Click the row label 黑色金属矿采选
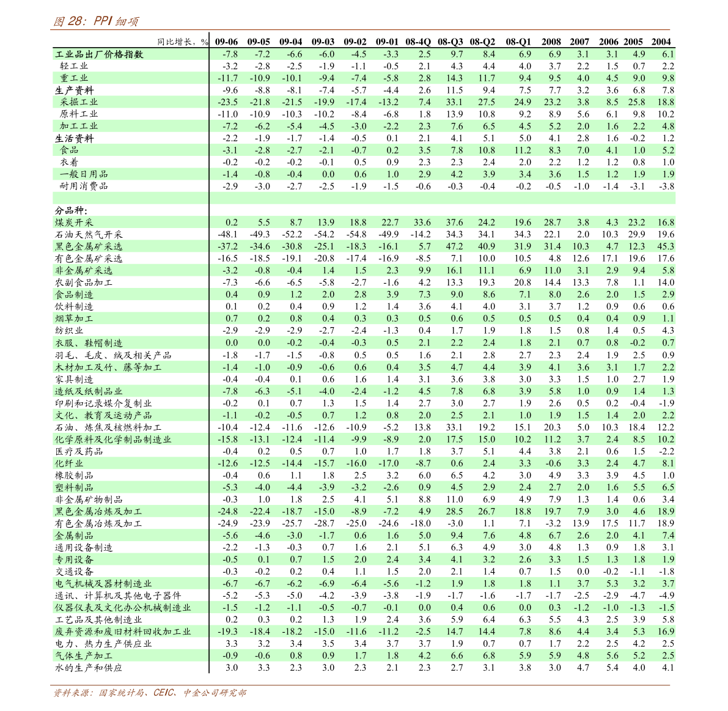This screenshot has height=711, width=728. point(89,246)
